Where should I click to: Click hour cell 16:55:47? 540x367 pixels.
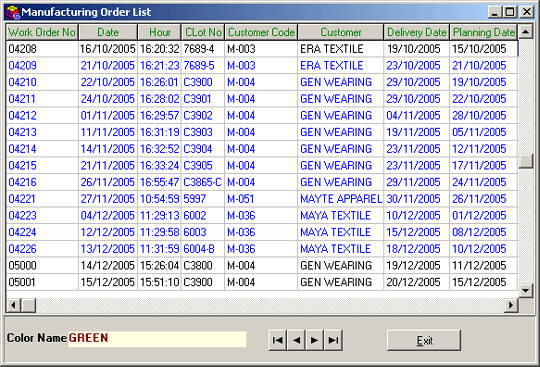tap(159, 182)
